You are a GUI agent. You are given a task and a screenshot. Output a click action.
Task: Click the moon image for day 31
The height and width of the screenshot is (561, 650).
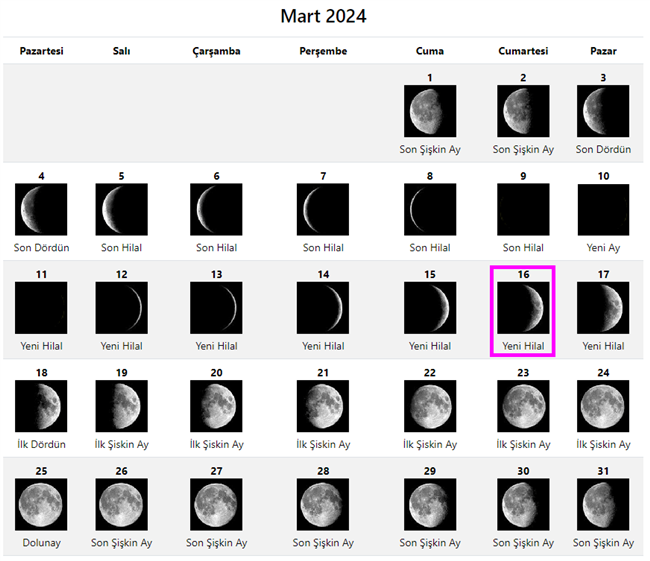pos(603,504)
